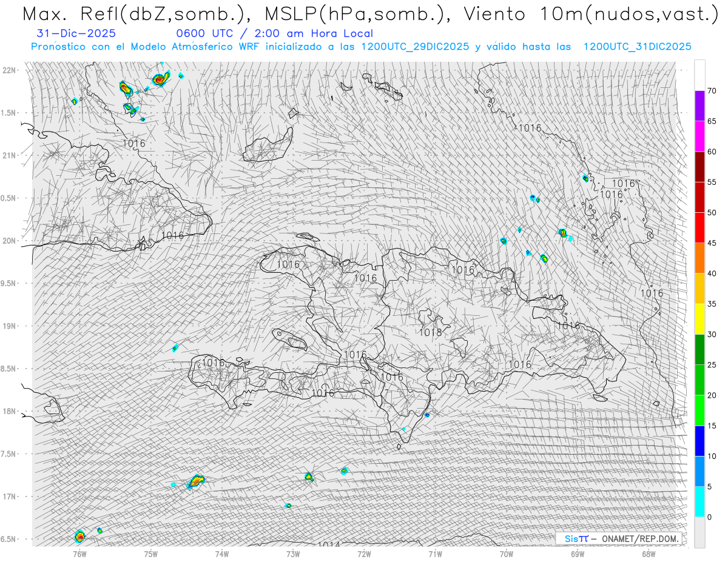Click the colorbar label '30'
Screen dimensions: 728x562
tap(712, 334)
